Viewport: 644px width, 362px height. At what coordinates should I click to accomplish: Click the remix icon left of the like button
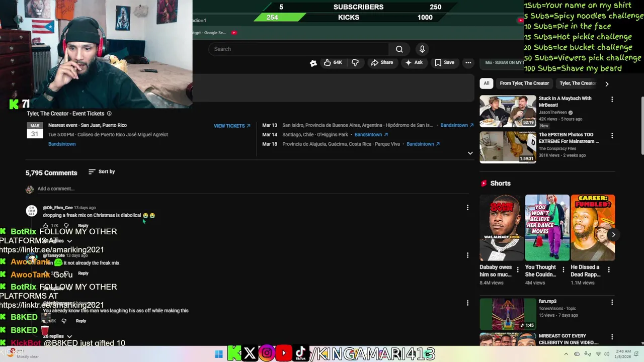pos(313,63)
